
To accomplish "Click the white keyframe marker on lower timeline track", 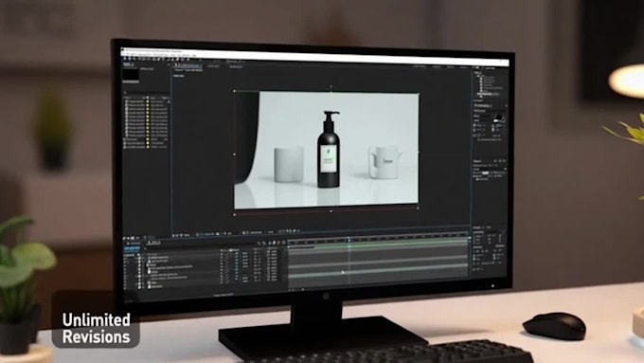I will click(343, 272).
